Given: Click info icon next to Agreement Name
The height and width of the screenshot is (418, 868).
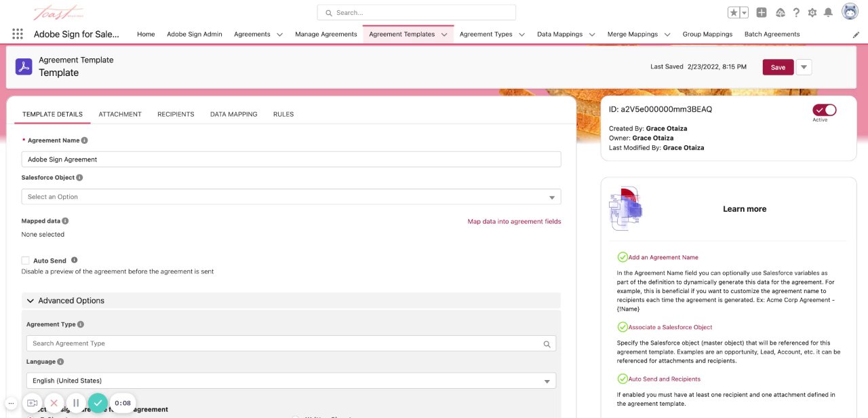Looking at the screenshot, I should pos(85,140).
